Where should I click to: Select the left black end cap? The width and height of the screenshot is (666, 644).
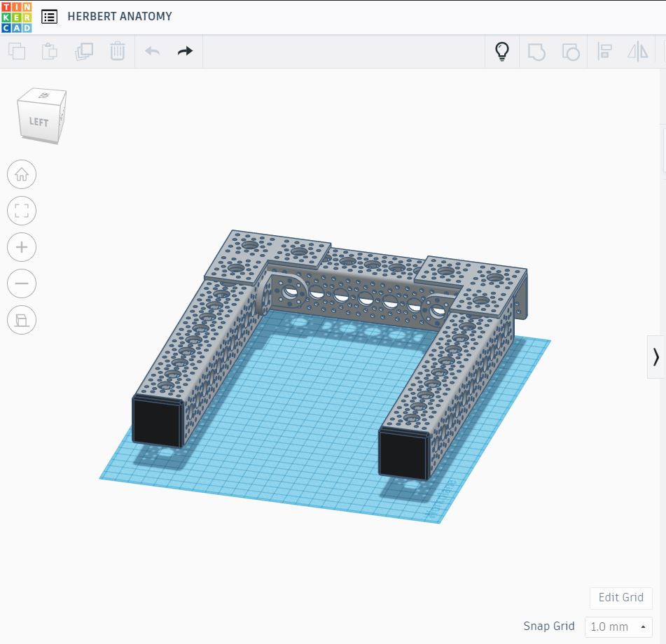point(157,421)
